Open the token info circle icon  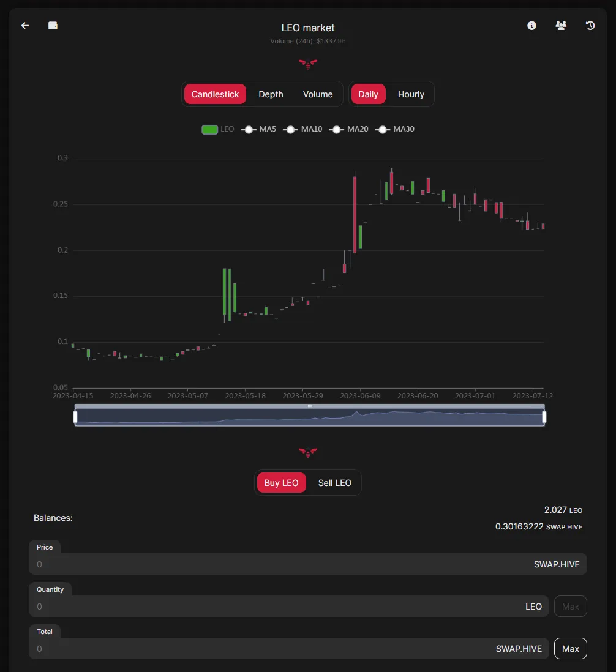[531, 26]
